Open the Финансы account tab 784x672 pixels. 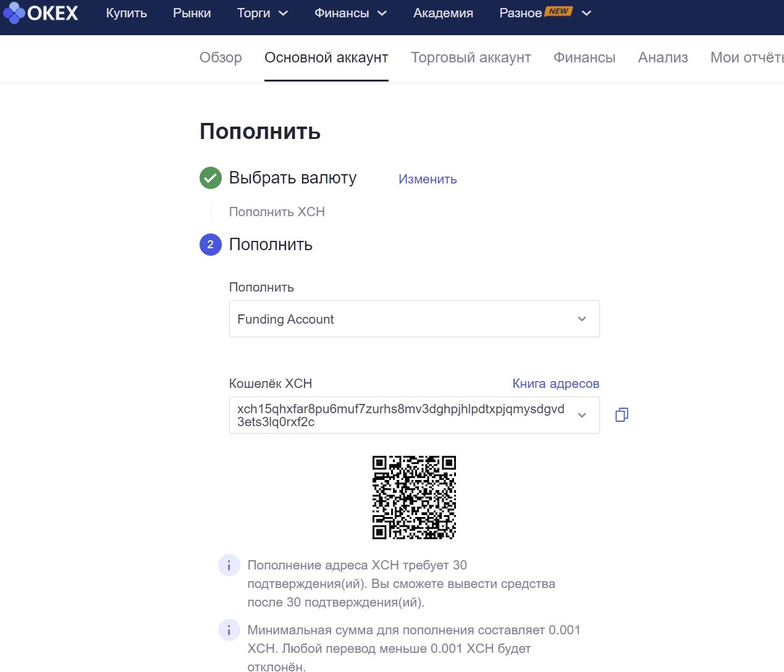pyautogui.click(x=584, y=57)
